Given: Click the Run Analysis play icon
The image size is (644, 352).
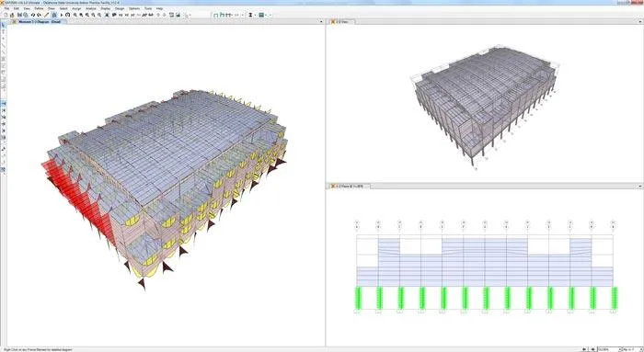Looking at the screenshot, I should coord(62,15).
